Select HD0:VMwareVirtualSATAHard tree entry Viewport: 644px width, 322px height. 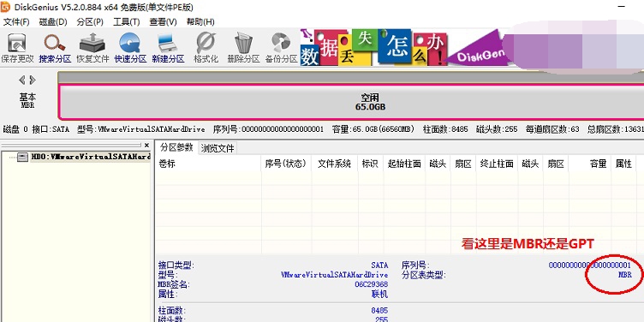tap(91, 157)
